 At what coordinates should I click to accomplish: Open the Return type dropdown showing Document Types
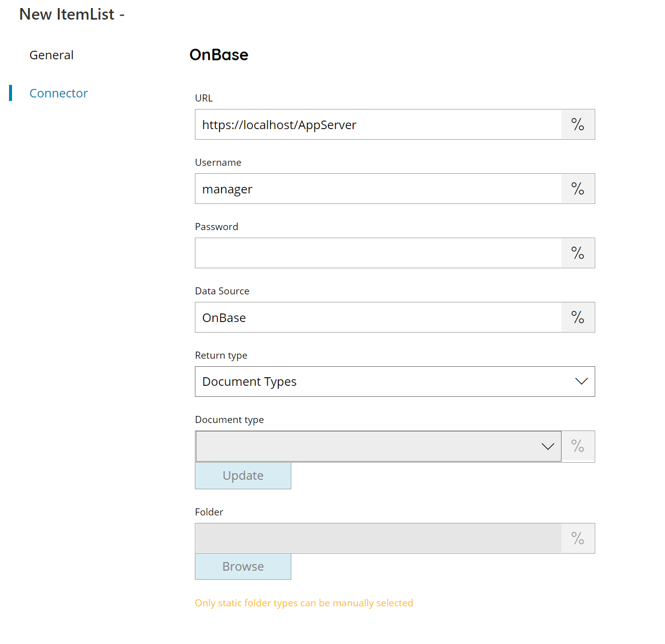click(x=395, y=382)
